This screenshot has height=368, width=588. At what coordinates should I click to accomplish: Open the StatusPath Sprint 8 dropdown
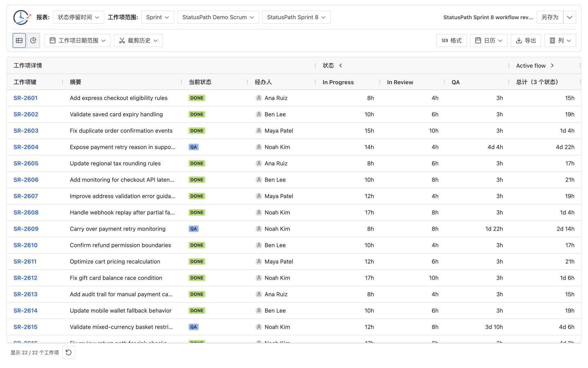click(296, 17)
